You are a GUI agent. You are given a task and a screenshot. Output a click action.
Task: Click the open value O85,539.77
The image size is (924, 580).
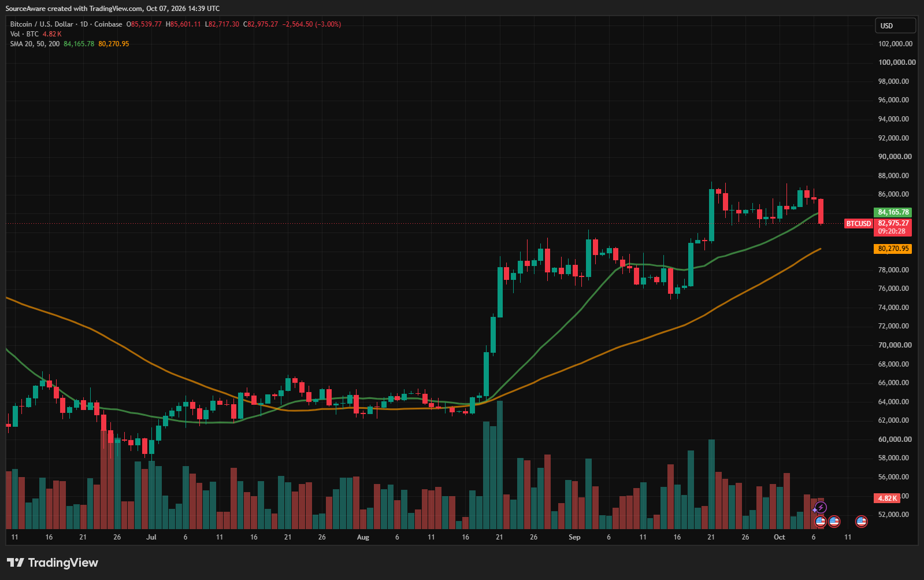(x=144, y=24)
